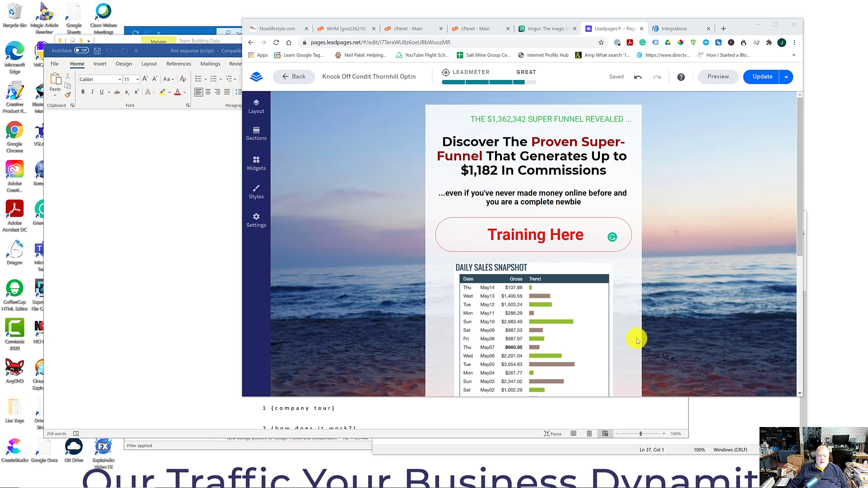This screenshot has width=868, height=488.
Task: Expand the Bullets list dropdown arrow
Action: point(206,79)
